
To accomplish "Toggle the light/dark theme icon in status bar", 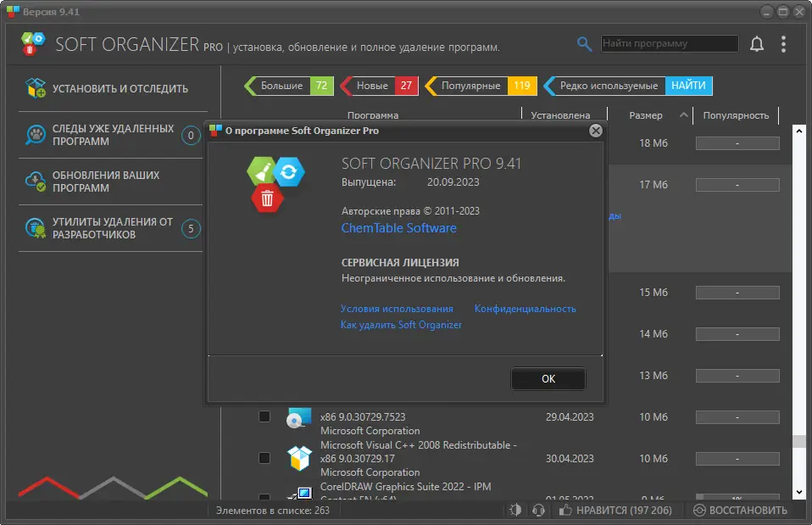I will click(x=515, y=510).
